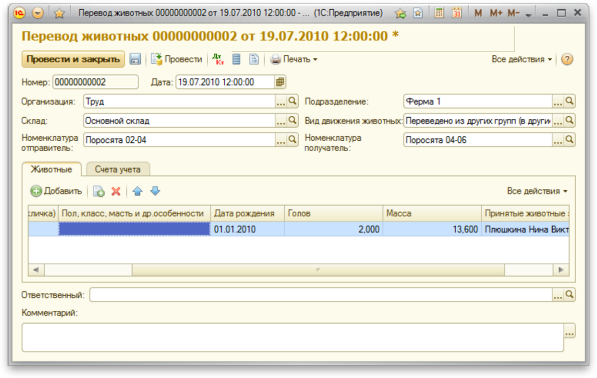This screenshot has height=378, width=597.
Task: Click Подразделение field 'Ферма 1'
Action: coord(478,102)
